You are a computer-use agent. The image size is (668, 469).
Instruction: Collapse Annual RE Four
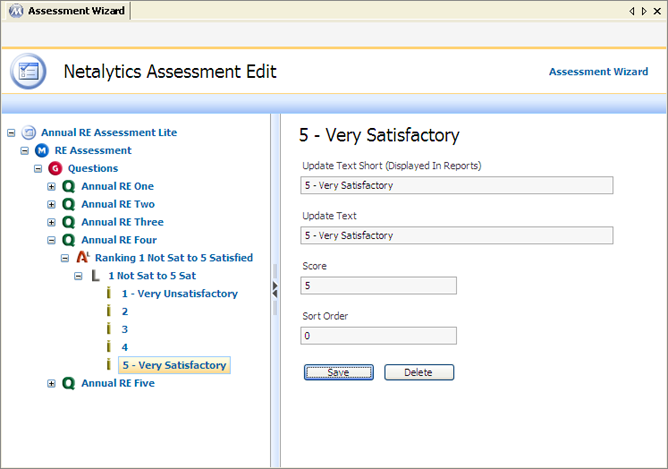pos(52,240)
